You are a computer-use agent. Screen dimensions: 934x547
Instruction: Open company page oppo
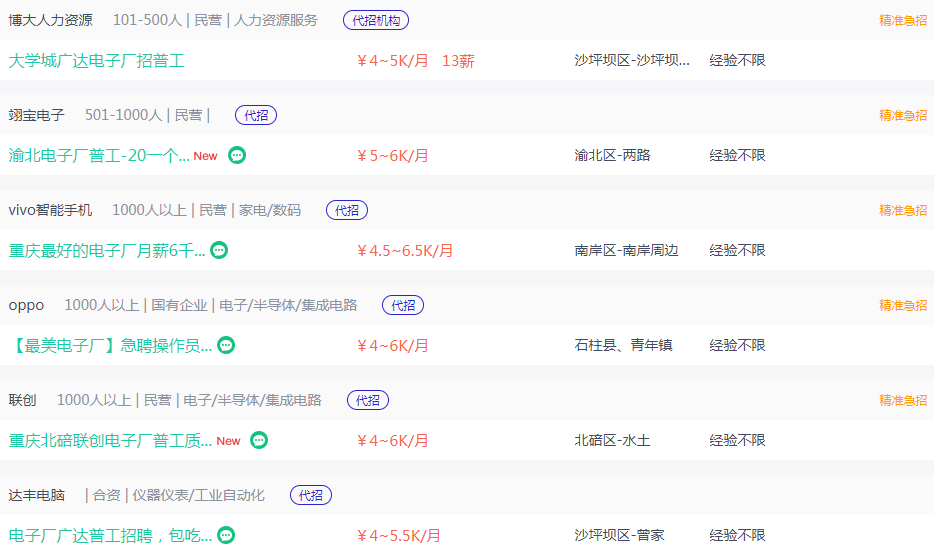click(x=27, y=305)
